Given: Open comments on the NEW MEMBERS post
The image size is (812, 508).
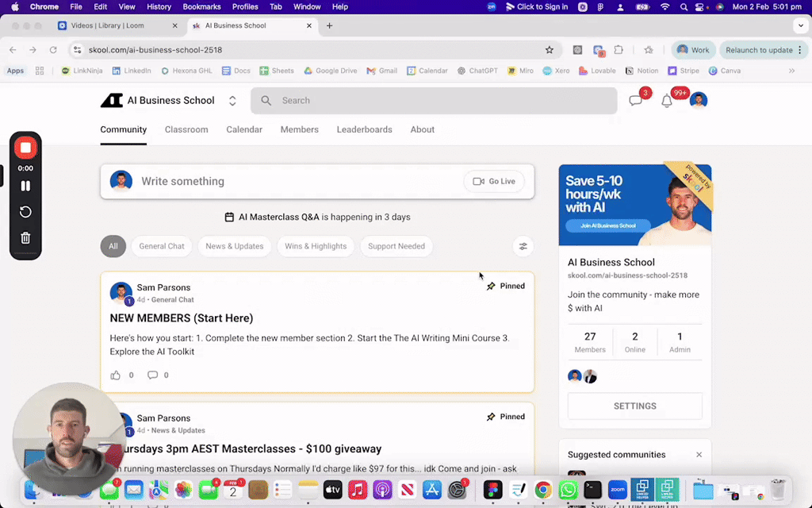Looking at the screenshot, I should click(x=152, y=375).
